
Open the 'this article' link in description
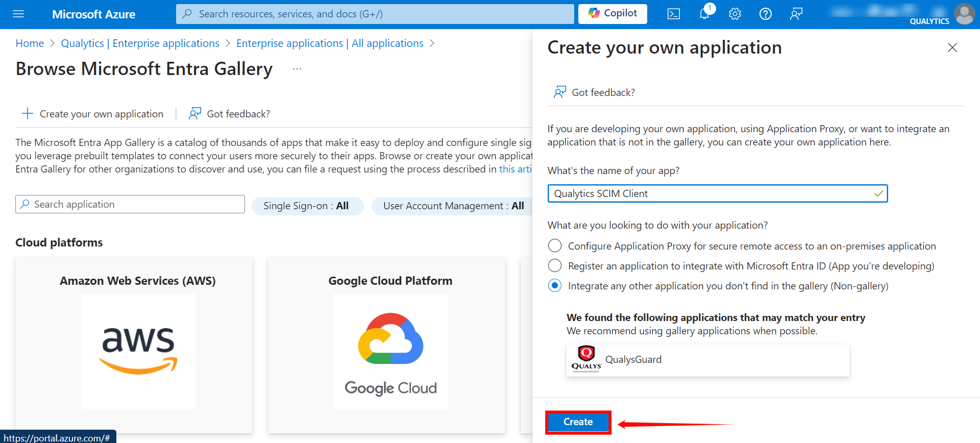pos(516,169)
